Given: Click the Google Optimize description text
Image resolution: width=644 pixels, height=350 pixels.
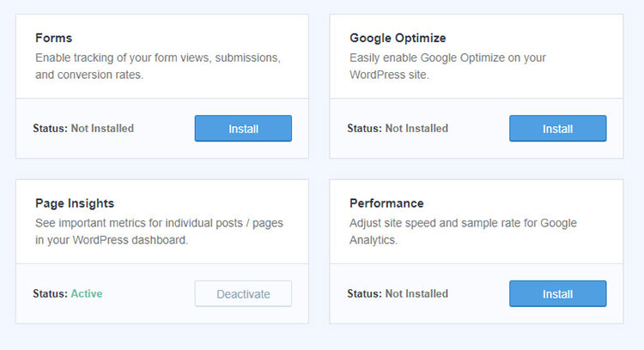Looking at the screenshot, I should point(447,66).
